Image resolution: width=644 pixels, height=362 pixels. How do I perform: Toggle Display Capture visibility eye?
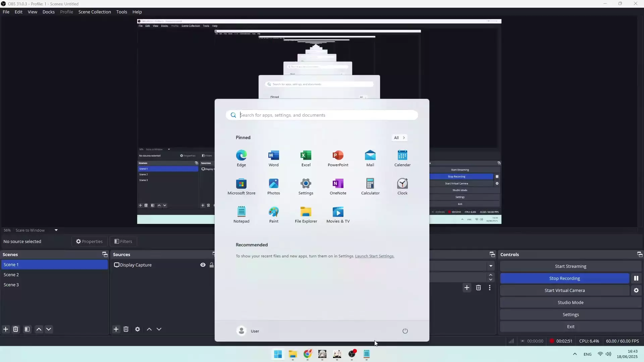click(203, 265)
